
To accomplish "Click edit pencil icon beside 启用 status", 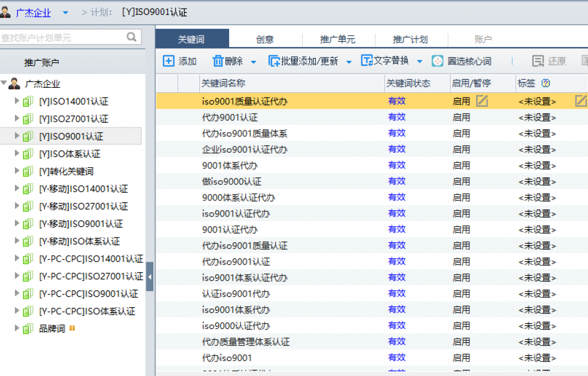I will tap(482, 101).
